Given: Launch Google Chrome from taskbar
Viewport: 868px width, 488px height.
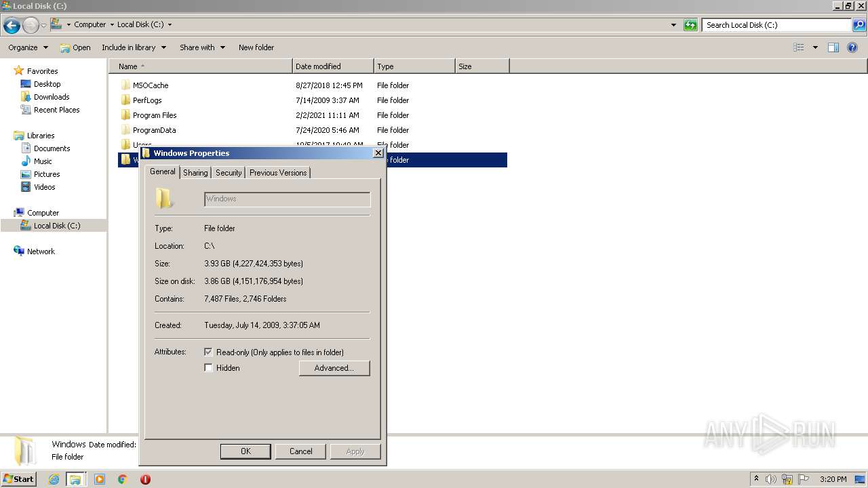Looking at the screenshot, I should tap(123, 479).
